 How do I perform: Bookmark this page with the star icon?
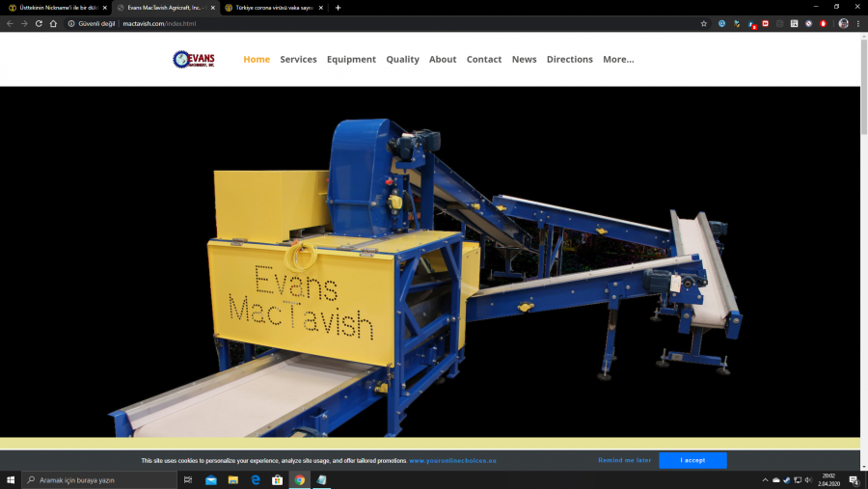(x=704, y=23)
